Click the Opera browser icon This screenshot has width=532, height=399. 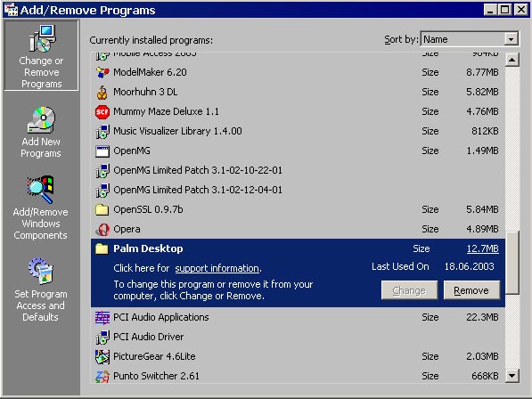pyautogui.click(x=102, y=230)
